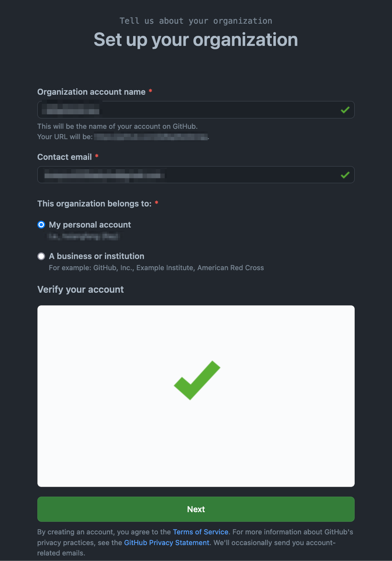Click the 'A business or institution' label text
This screenshot has width=392, height=561.
pyautogui.click(x=97, y=256)
